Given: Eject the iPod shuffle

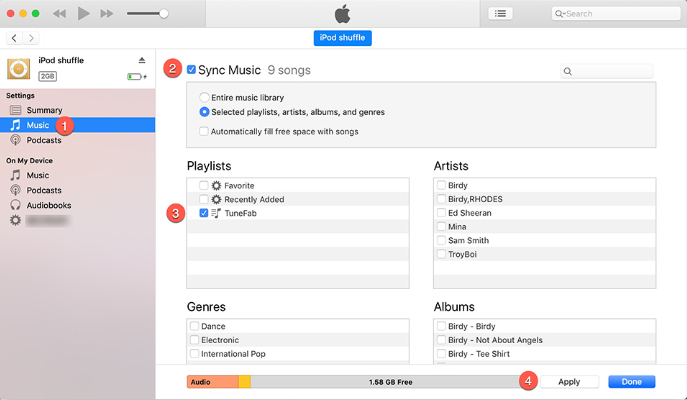Looking at the screenshot, I should tap(142, 60).
